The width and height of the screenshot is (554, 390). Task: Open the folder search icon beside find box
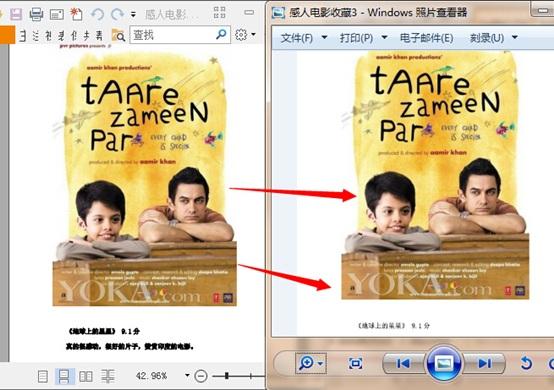coord(118,35)
